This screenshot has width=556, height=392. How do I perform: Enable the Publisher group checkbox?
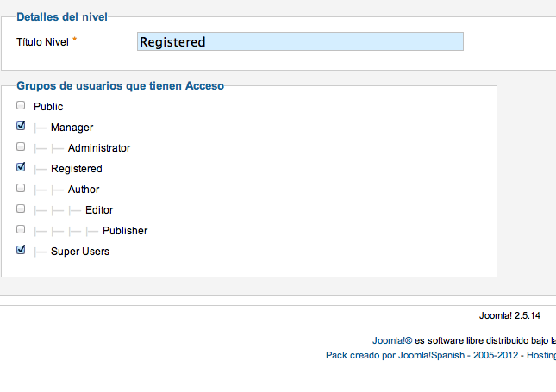point(21,229)
